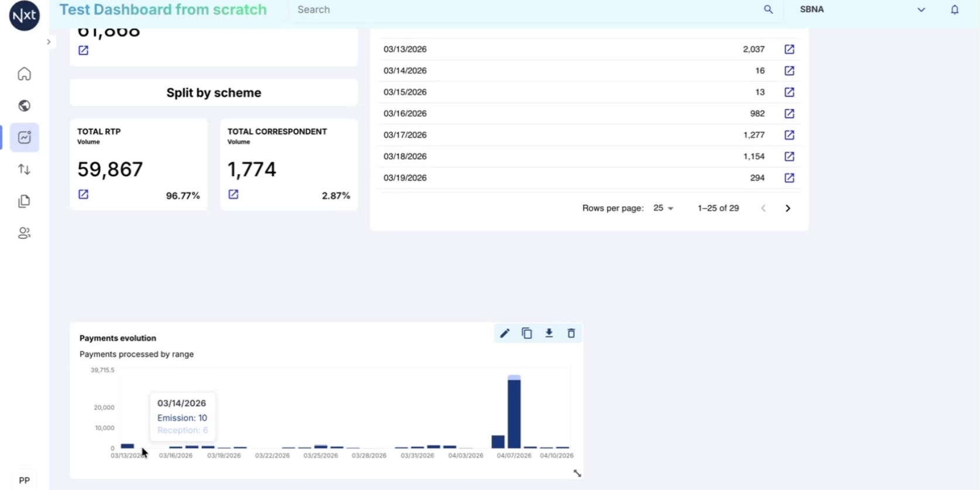The width and height of the screenshot is (980, 490).
Task: Change rows per page from 25
Action: 663,208
